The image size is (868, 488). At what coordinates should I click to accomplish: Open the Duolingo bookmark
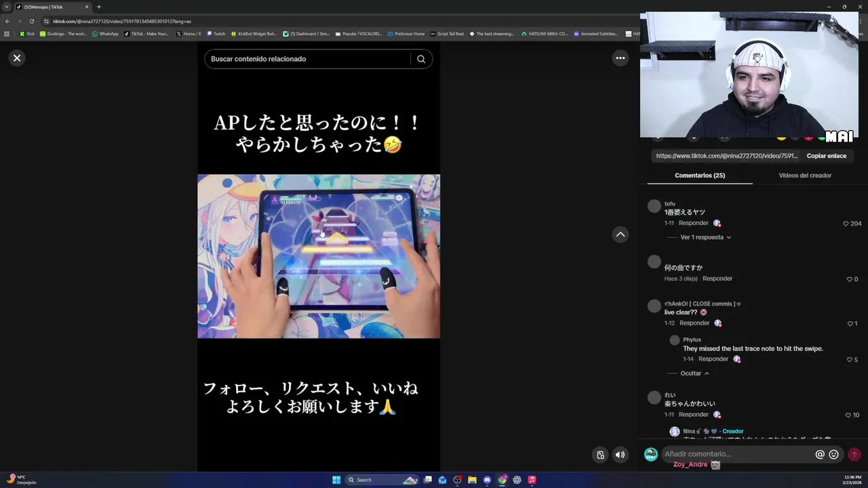pos(63,34)
